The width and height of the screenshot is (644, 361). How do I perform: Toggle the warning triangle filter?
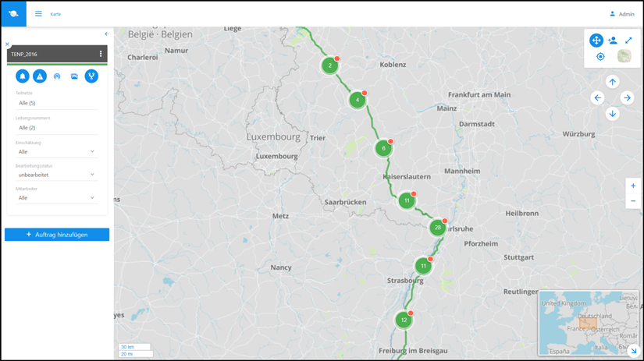coord(40,76)
